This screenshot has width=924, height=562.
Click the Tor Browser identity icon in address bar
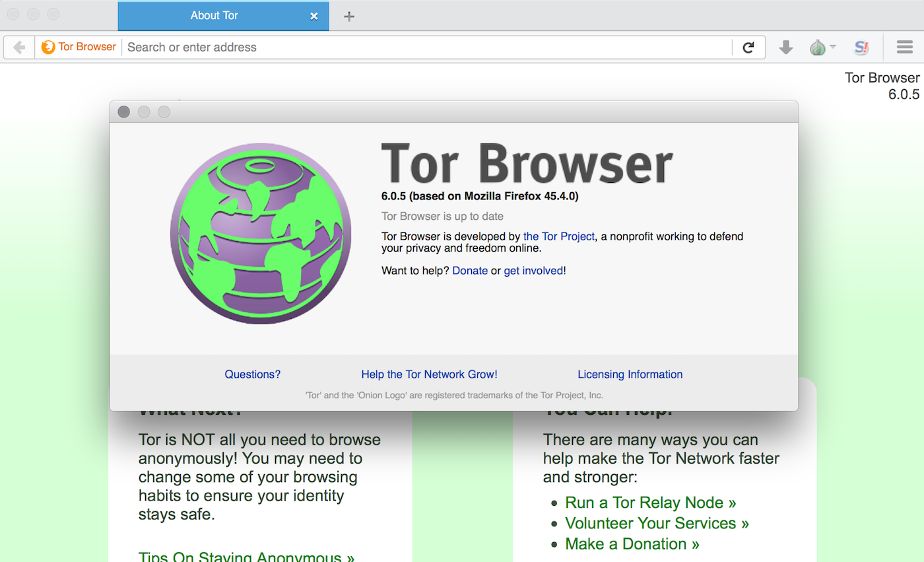pos(79,47)
